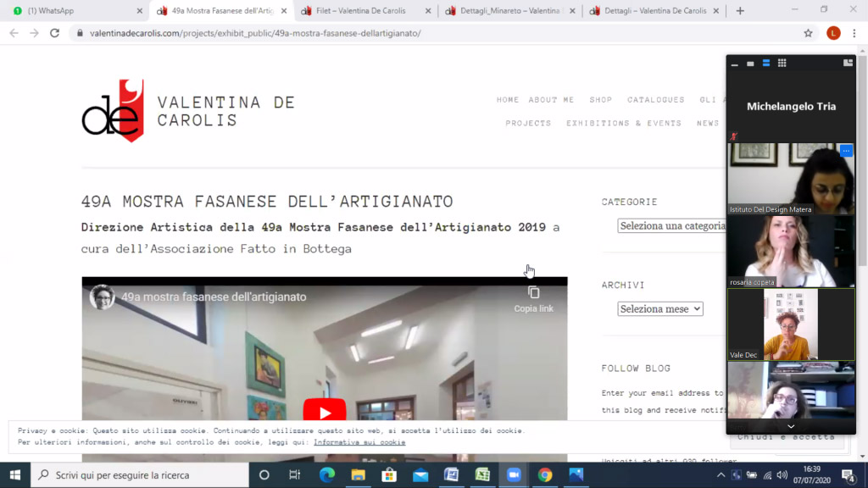Open the Informativa sui cookie link
Screen dimensions: 868x488
359,442
